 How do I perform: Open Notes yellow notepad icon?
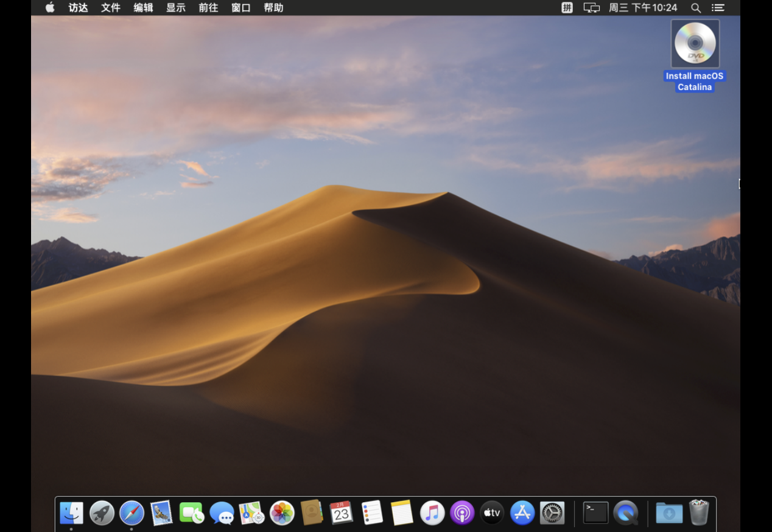402,513
